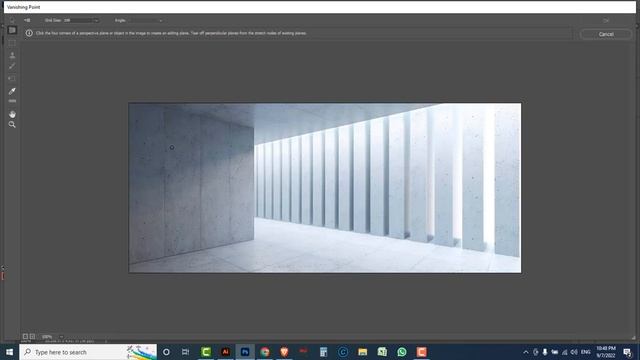This screenshot has height=360, width=640.
Task: Select the Create Plane tool
Action: coord(12,30)
